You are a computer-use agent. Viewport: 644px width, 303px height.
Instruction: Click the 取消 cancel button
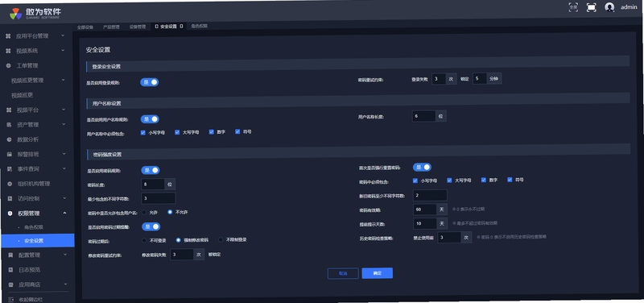tap(343, 273)
